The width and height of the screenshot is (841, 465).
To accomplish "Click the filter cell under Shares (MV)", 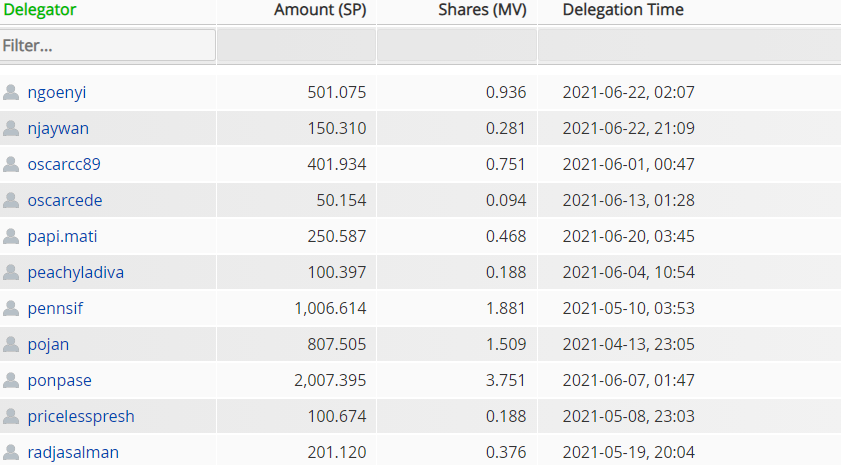I will [x=457, y=45].
